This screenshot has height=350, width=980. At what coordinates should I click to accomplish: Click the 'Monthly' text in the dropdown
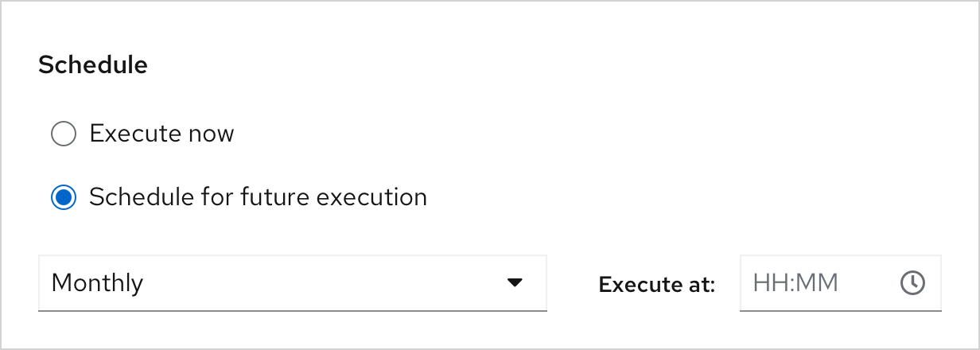[97, 282]
